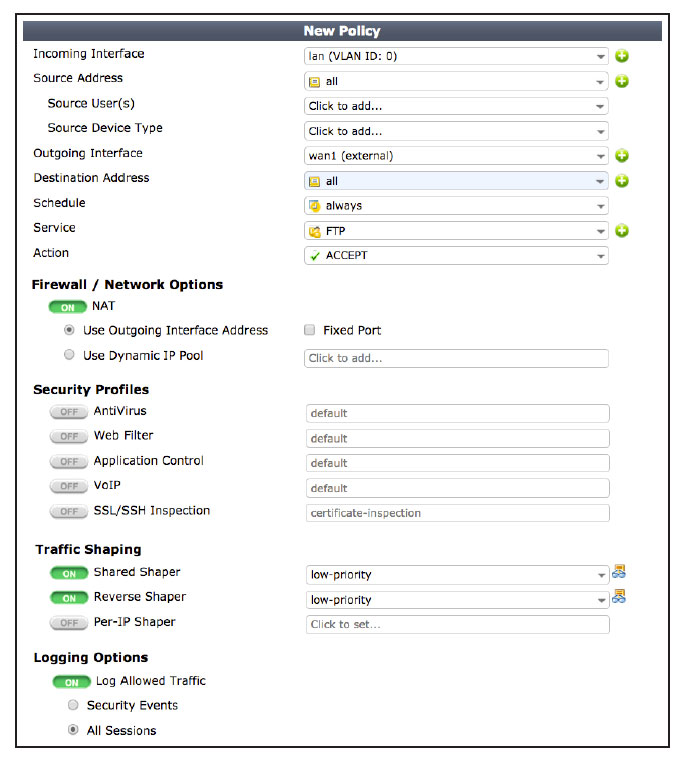
Task: Click Web Filter default profile field
Action: pyautogui.click(x=458, y=438)
